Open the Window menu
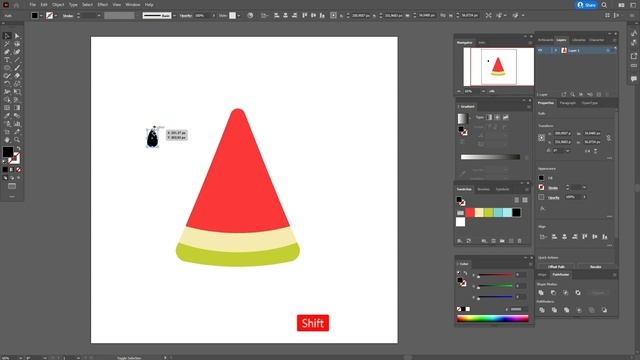 pos(133,5)
